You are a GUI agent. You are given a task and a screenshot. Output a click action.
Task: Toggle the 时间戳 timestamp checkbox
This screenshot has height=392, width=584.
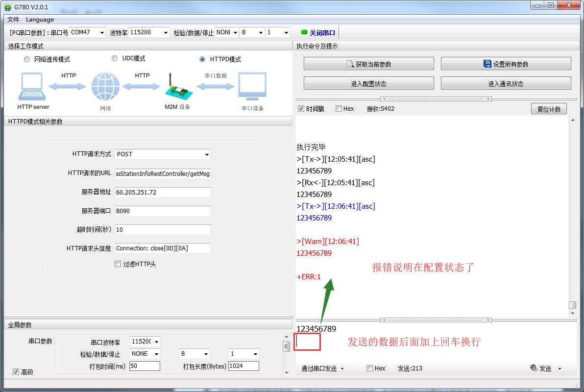[301, 109]
